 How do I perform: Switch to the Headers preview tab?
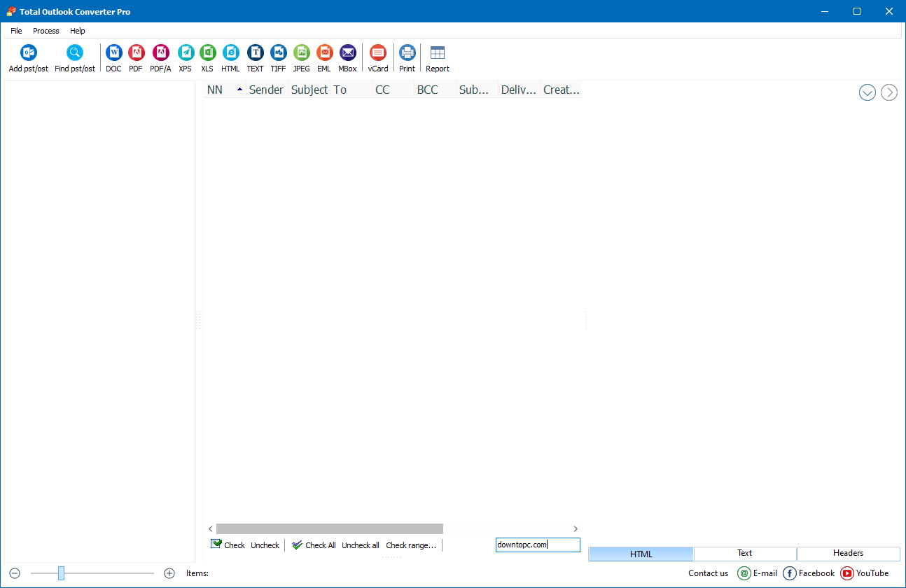click(848, 553)
